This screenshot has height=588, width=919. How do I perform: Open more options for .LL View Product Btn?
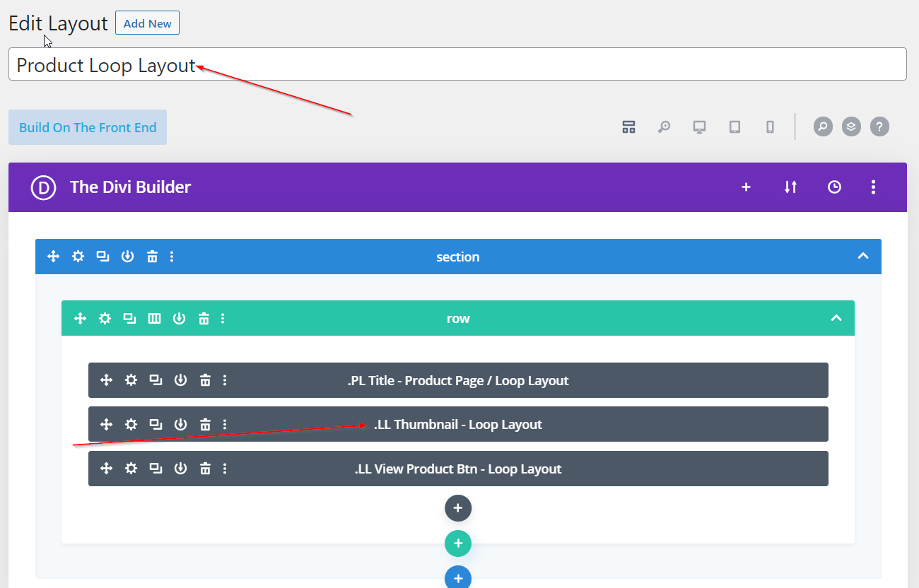pyautogui.click(x=225, y=469)
